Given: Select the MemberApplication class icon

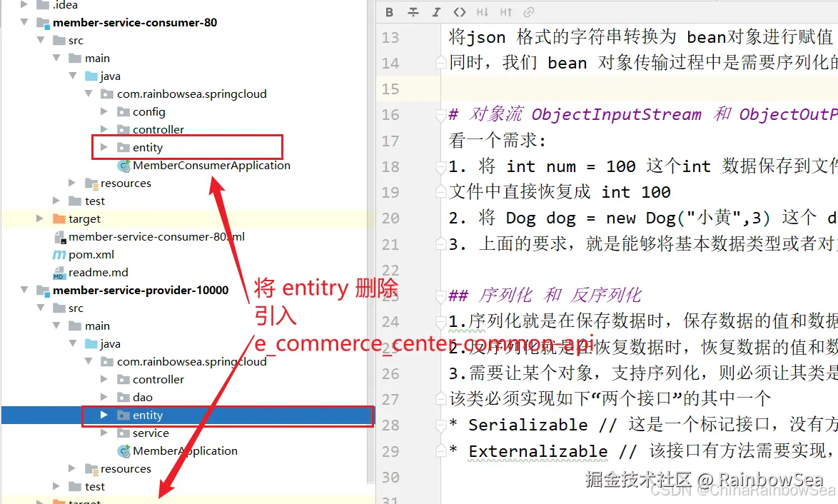Looking at the screenshot, I should pos(124,452).
